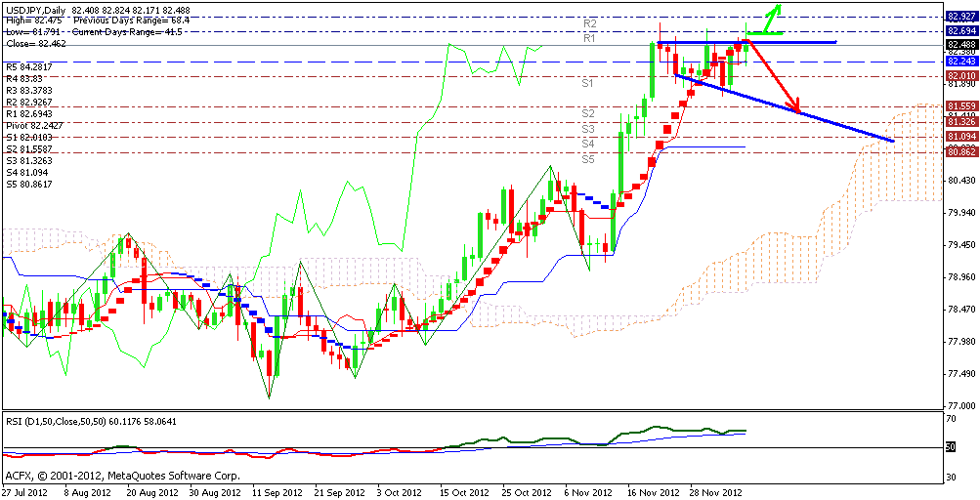Click the 82.694 blue price tag
This screenshot has width=980, height=500.
[959, 31]
